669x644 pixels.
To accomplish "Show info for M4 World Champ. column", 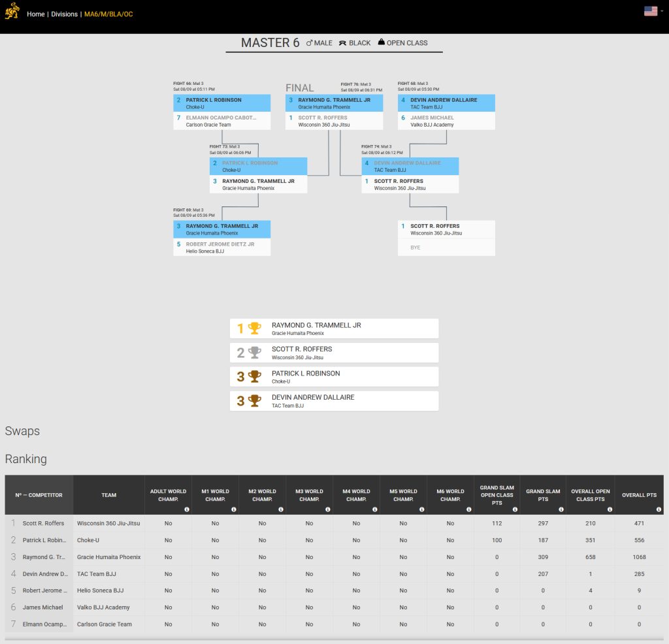I will click(x=374, y=509).
